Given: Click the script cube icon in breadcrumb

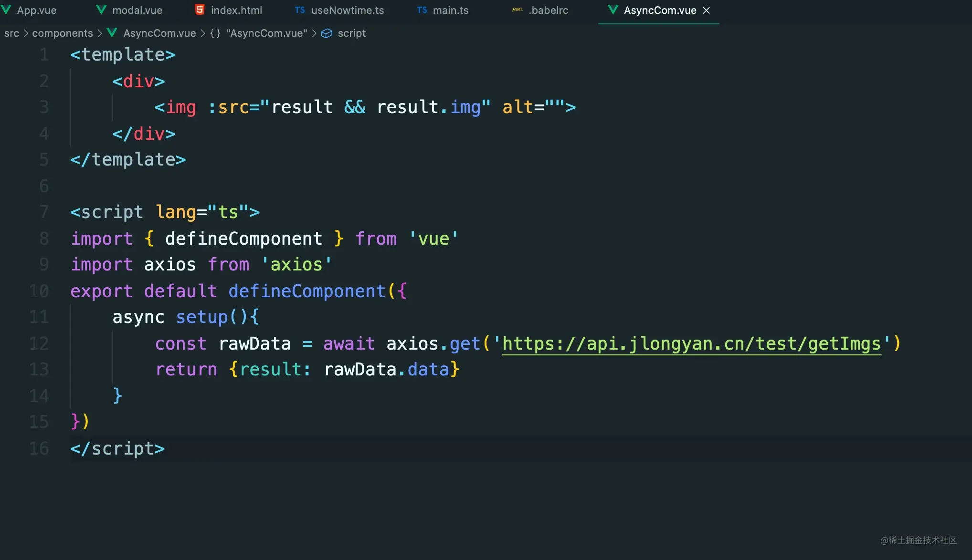Looking at the screenshot, I should coord(327,33).
